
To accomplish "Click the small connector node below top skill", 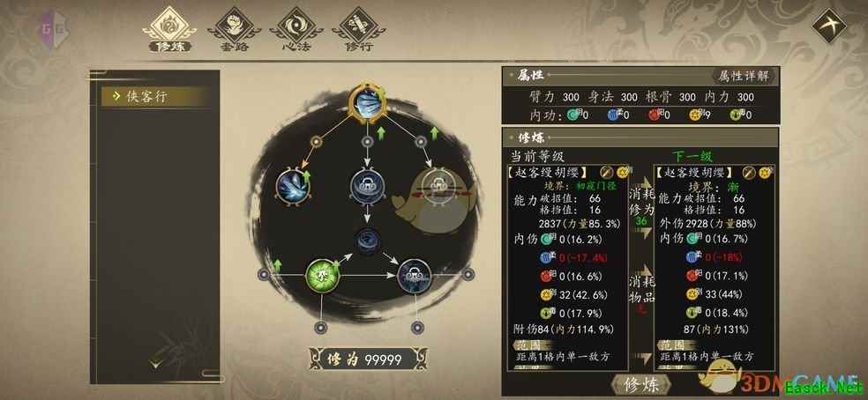I will [367, 142].
